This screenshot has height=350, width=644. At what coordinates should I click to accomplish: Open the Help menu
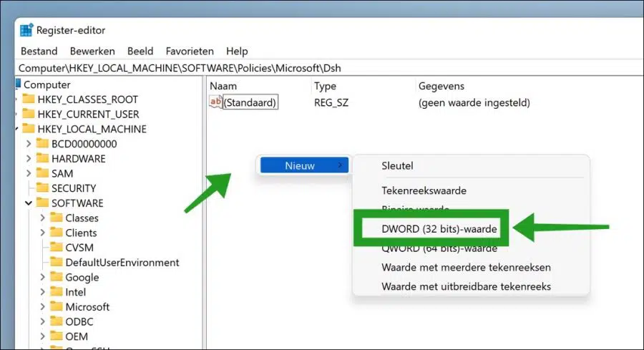[237, 51]
